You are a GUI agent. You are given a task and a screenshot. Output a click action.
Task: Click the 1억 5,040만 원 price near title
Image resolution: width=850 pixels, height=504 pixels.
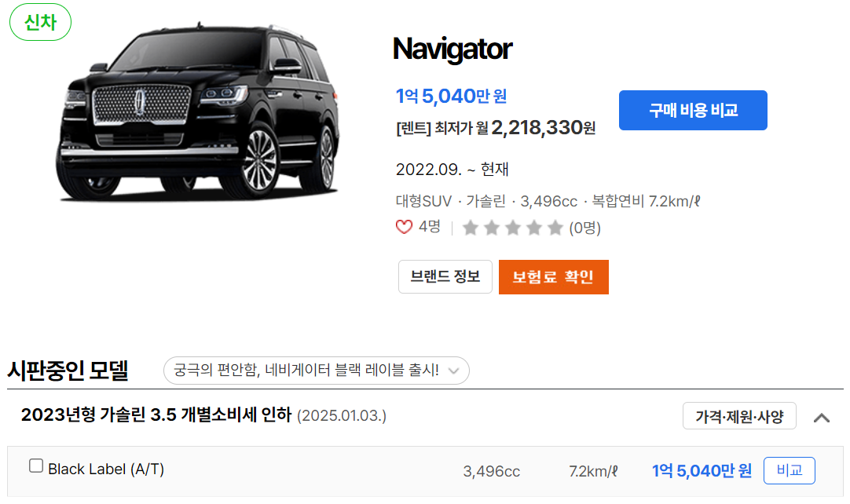coord(451,97)
